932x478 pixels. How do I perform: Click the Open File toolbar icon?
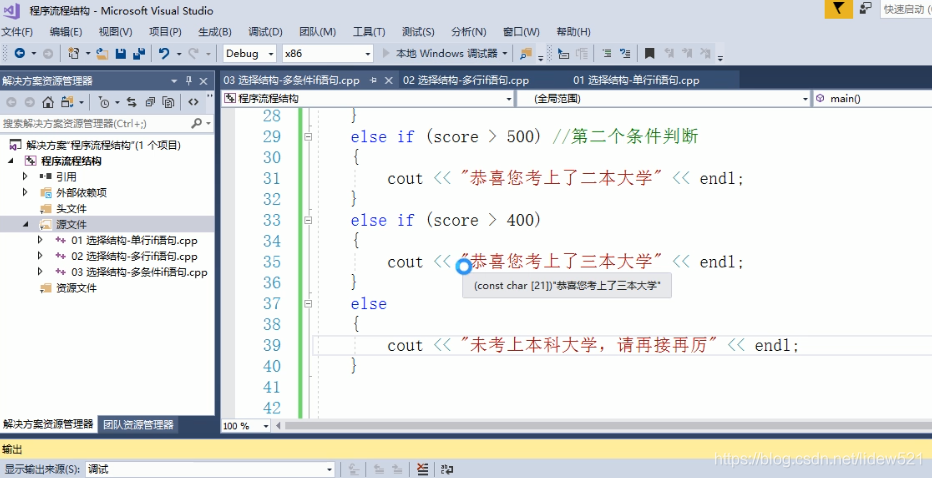click(x=102, y=54)
